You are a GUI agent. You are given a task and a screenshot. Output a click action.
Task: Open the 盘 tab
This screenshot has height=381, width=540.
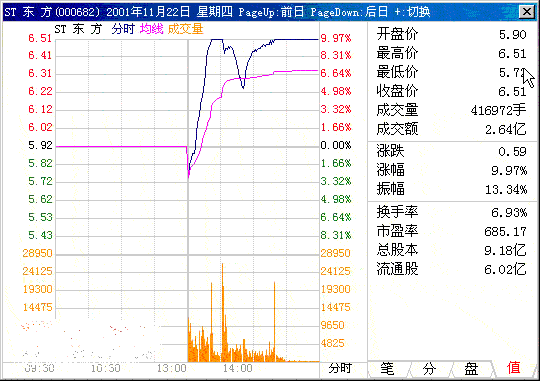[471, 369]
